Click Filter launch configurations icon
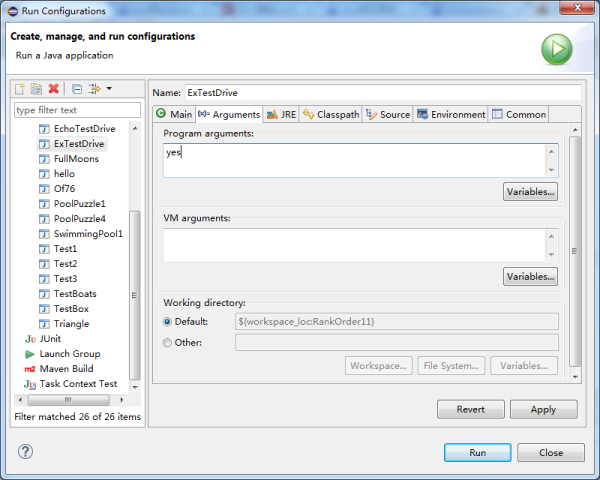The image size is (600, 480). coord(94,89)
